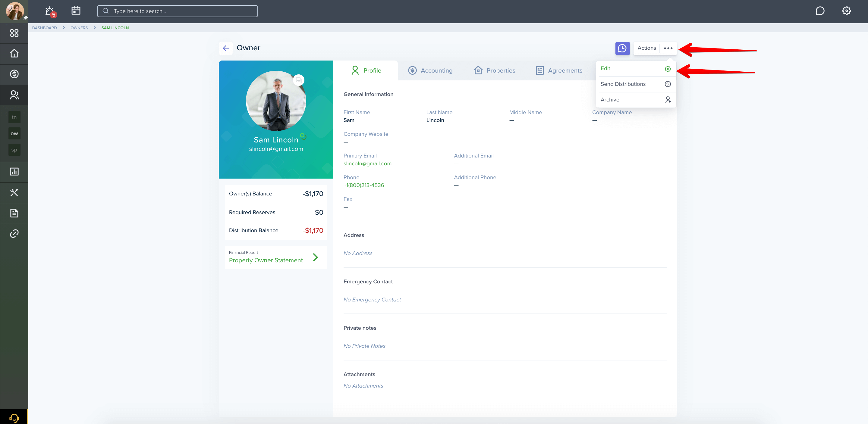Open the accounting dollar icon in sidebar
The height and width of the screenshot is (424, 868).
pos(14,74)
